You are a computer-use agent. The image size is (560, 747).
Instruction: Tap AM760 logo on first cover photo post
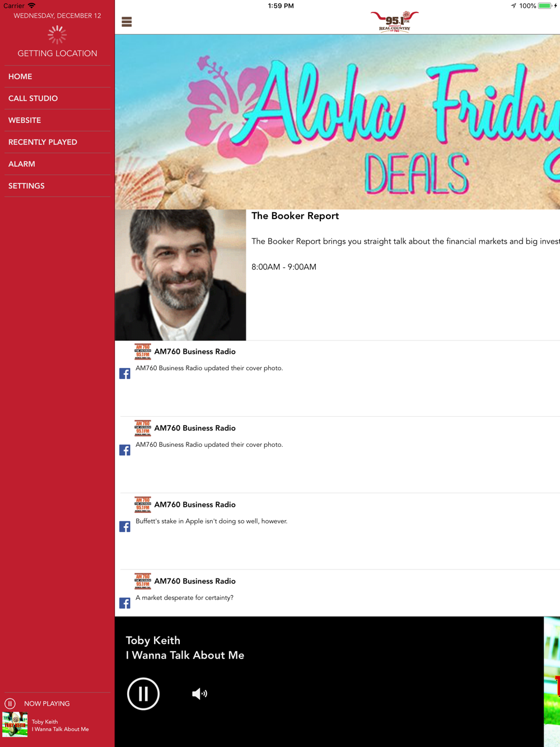[x=143, y=352]
